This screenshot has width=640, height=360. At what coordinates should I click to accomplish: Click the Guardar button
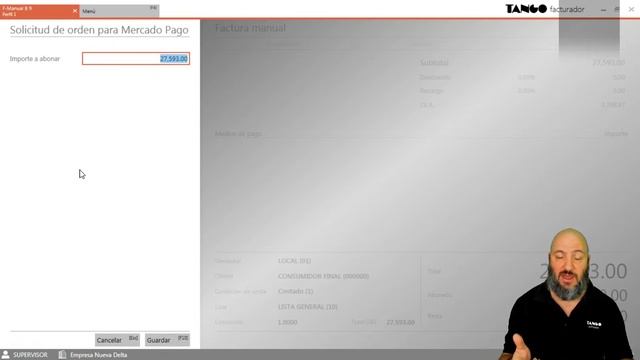pyautogui.click(x=167, y=340)
